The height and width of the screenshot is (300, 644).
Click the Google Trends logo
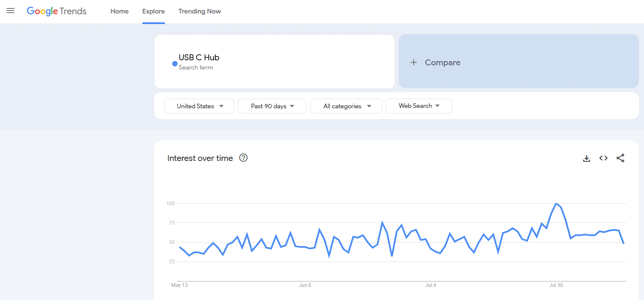point(56,11)
